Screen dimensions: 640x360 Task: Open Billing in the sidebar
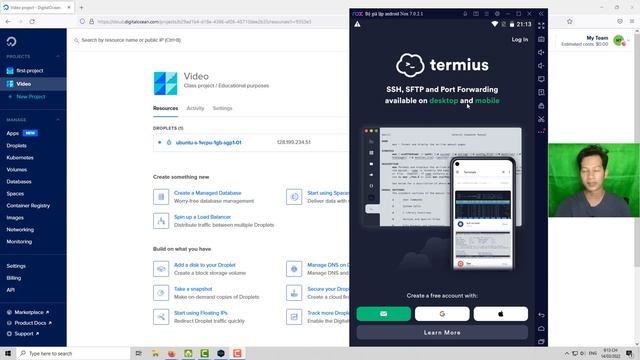tap(13, 278)
